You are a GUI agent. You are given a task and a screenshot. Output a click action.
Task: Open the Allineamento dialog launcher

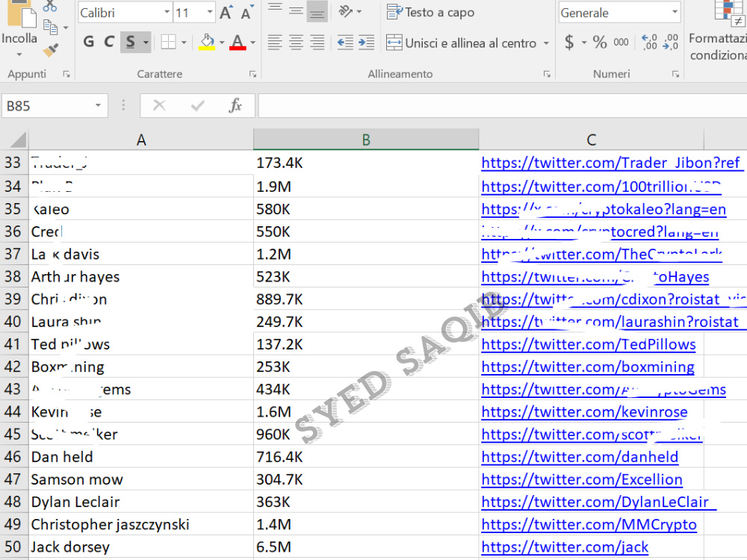click(547, 74)
